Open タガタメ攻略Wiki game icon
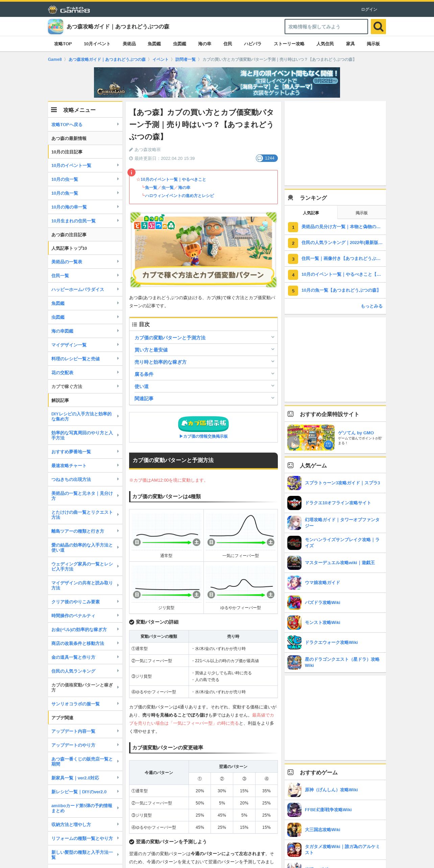The height and width of the screenshot is (868, 434). (294, 850)
